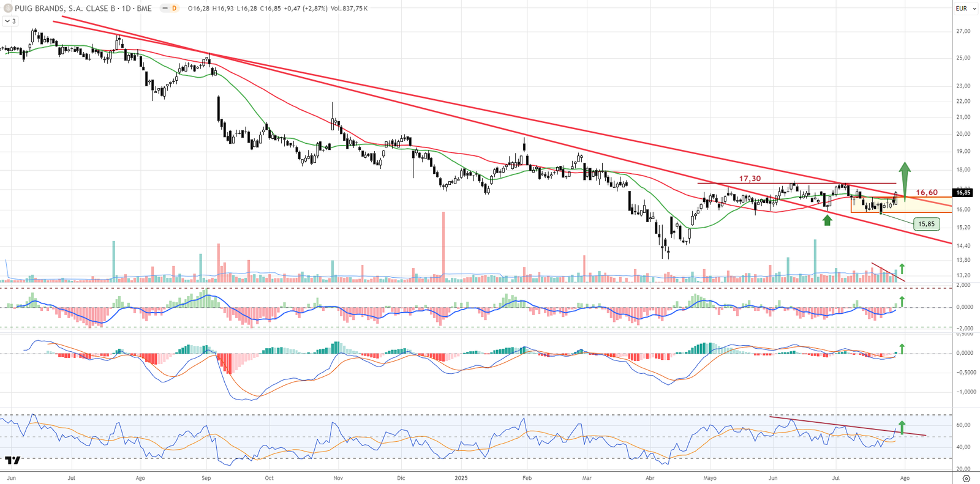Viewport: 980px width, 484px height.
Task: Click the C16,85 close price value
Action: click(270, 9)
